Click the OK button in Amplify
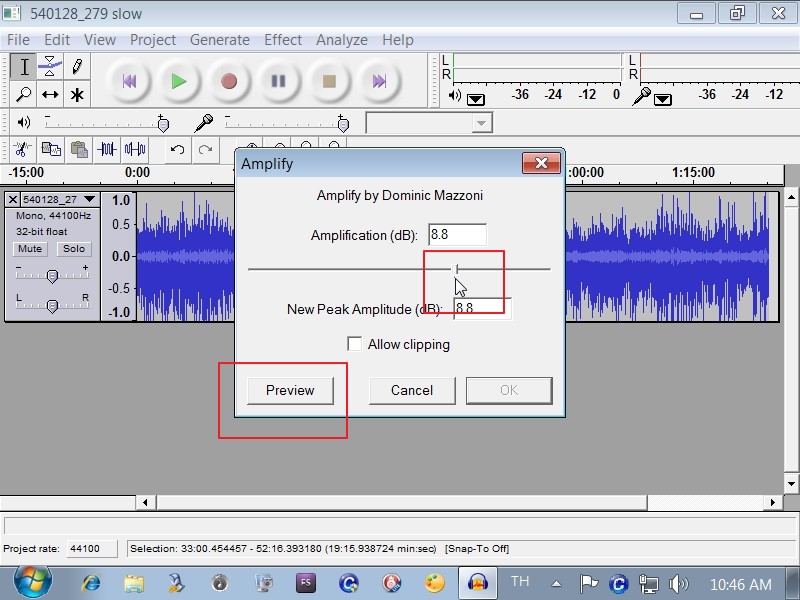Image resolution: width=800 pixels, height=600 pixels. click(509, 390)
